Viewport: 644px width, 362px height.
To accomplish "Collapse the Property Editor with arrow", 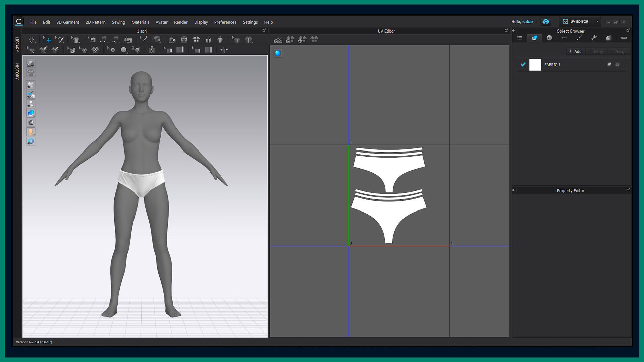I will [x=513, y=190].
